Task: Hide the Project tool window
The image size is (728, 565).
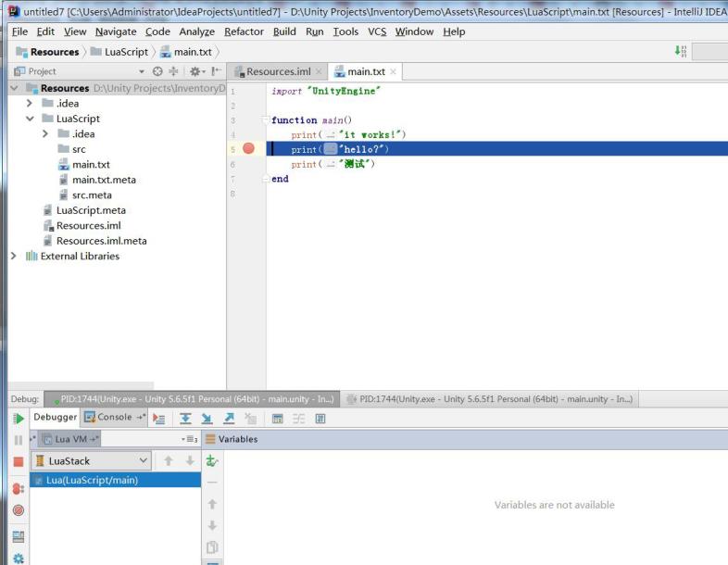Action: click(216, 71)
